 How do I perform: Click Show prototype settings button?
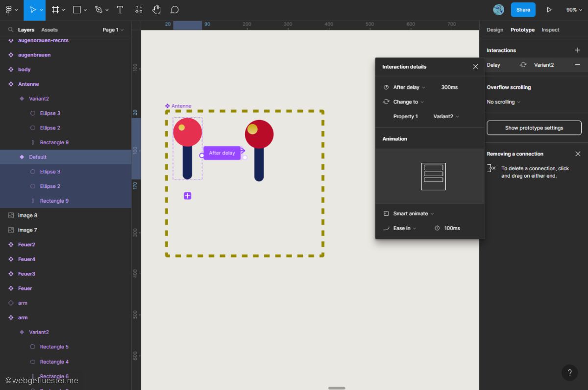[534, 128]
